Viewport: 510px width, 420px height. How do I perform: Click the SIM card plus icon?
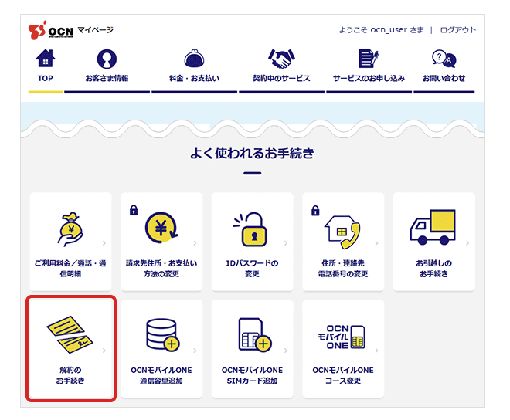255,334
